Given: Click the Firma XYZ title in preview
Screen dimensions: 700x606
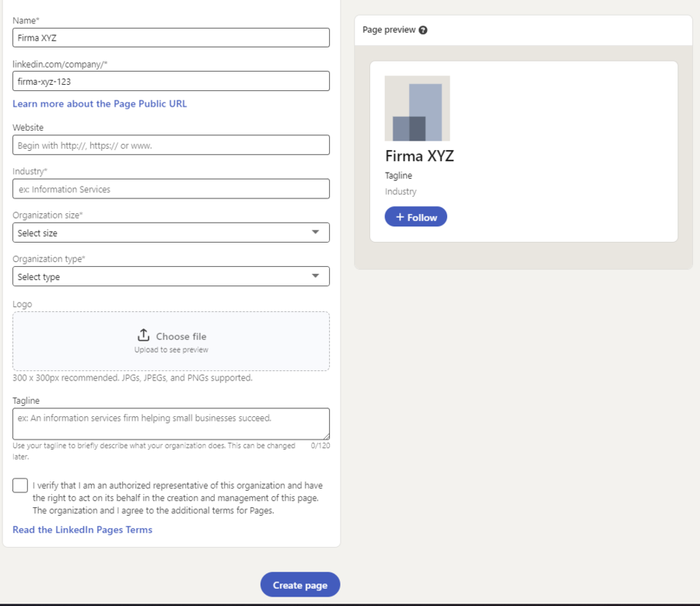Looking at the screenshot, I should tap(419, 156).
